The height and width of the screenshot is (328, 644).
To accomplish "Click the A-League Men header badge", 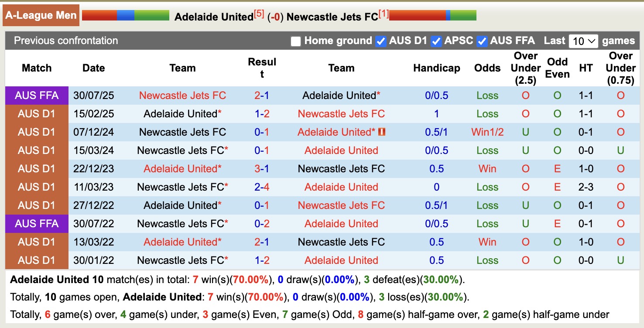I will click(x=41, y=14).
